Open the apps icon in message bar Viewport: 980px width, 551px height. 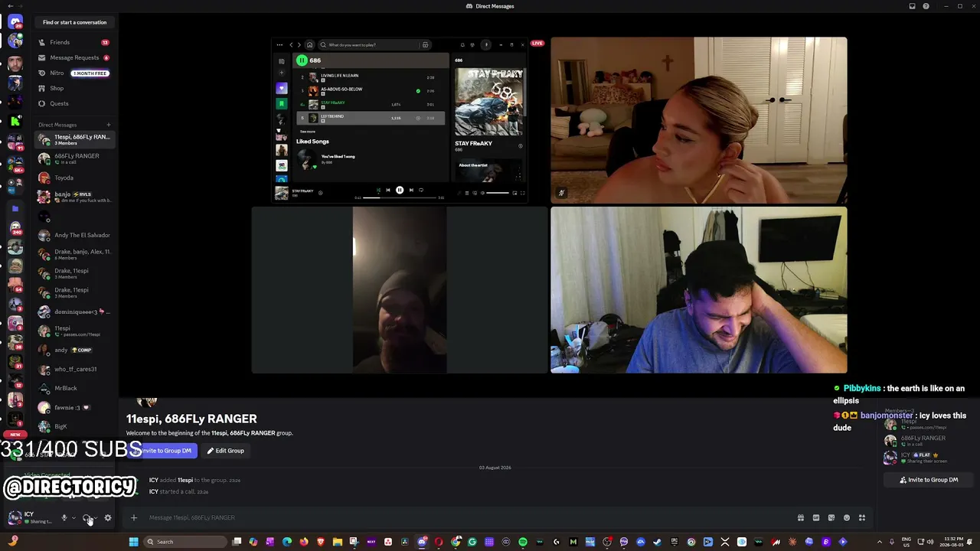(862, 517)
